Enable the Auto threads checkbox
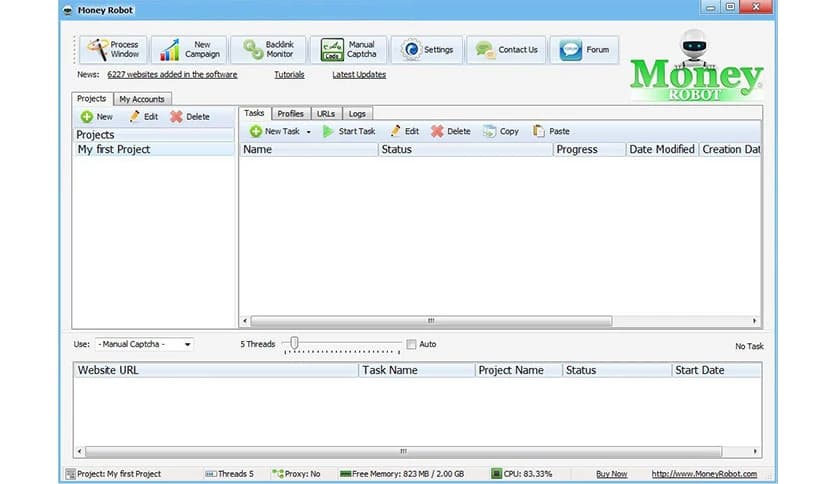Screen dimensions: 836x484 [411, 344]
